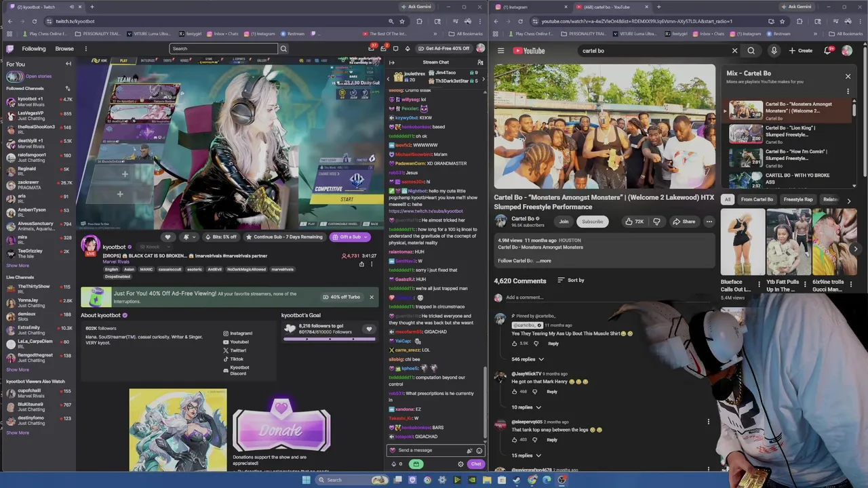868x488 pixels.
Task: Select the From Cartel Bo chip
Action: (x=757, y=200)
